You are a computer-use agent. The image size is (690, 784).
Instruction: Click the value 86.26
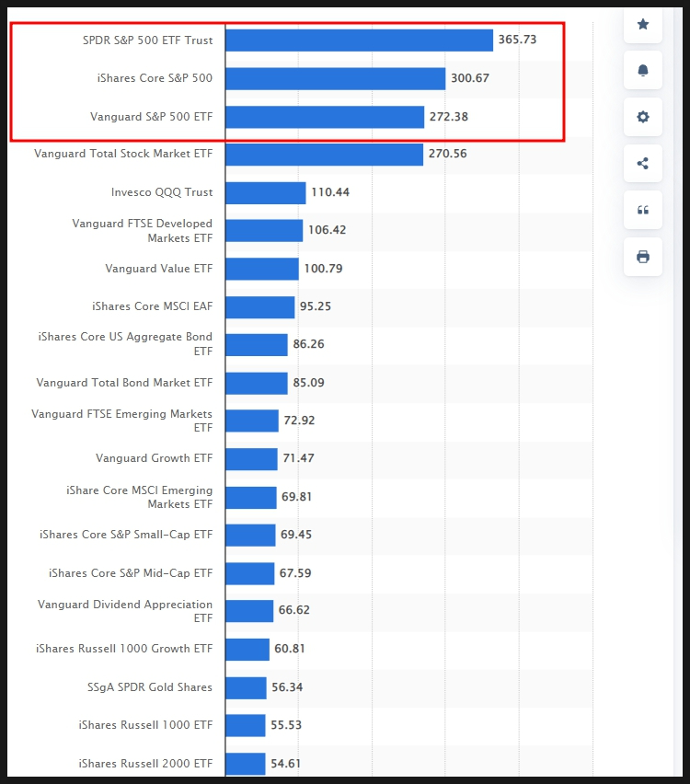308,344
